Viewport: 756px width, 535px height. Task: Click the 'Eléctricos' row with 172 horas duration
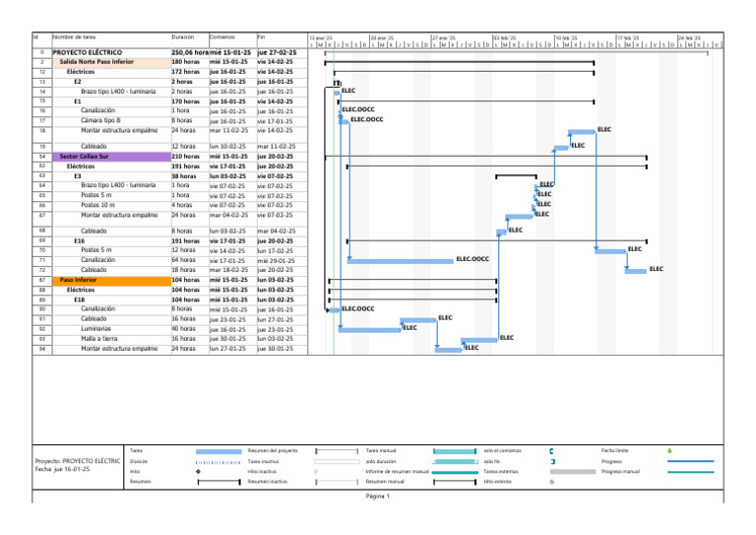pos(81,71)
